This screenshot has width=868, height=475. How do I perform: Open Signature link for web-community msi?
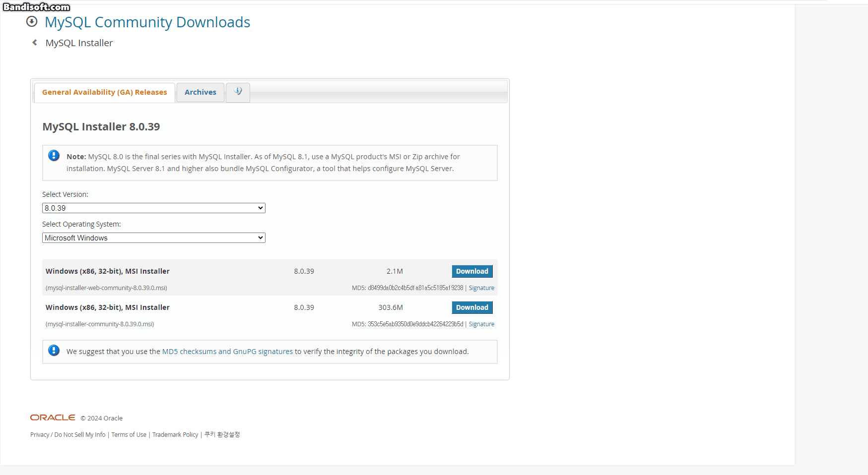(481, 288)
